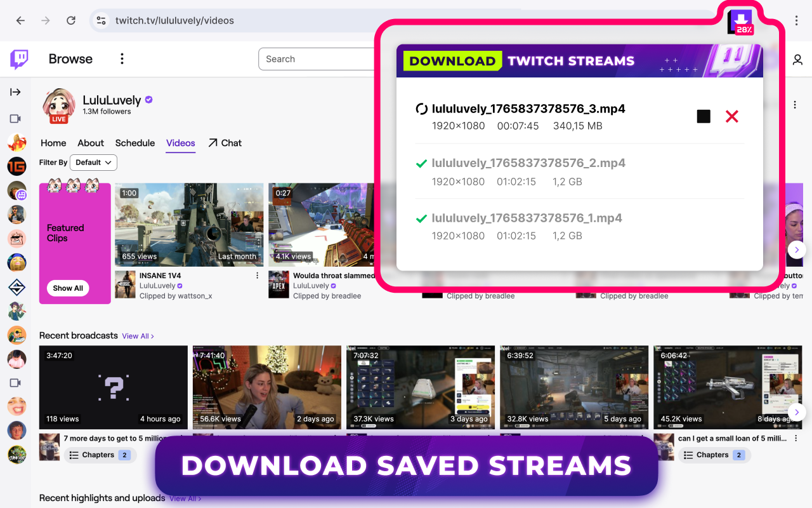The width and height of the screenshot is (812, 508).
Task: Open the more options dots beside Browse
Action: point(122,59)
